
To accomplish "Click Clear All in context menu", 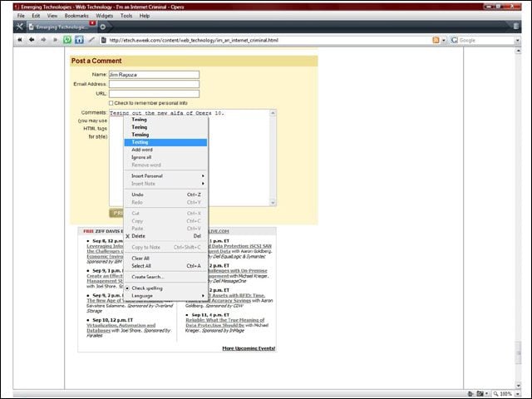I will pyautogui.click(x=165, y=259).
